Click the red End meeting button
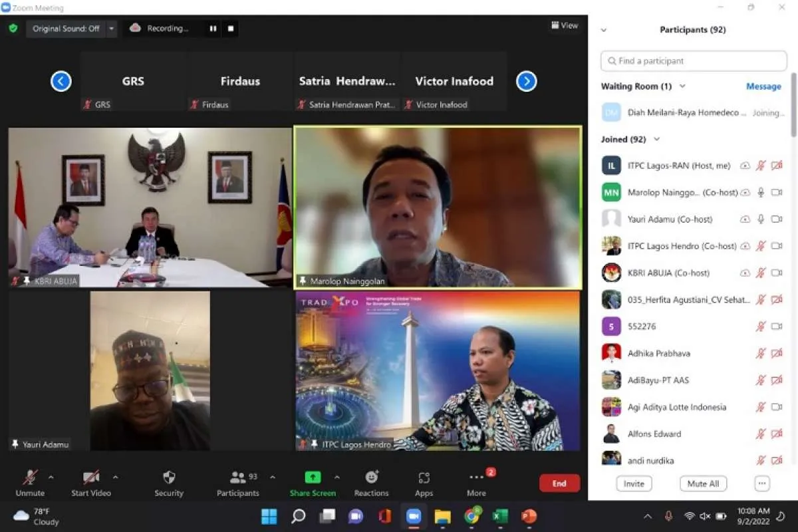This screenshot has height=532, width=798. (x=559, y=483)
